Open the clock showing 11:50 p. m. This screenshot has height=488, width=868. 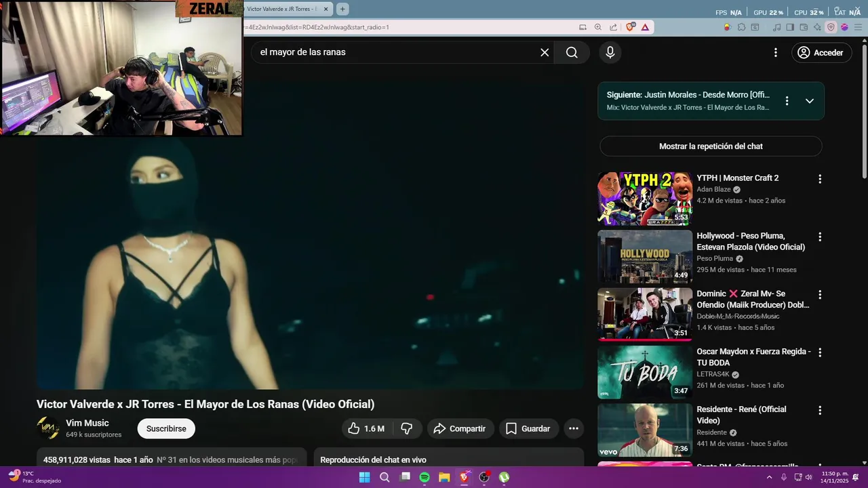pyautogui.click(x=835, y=477)
